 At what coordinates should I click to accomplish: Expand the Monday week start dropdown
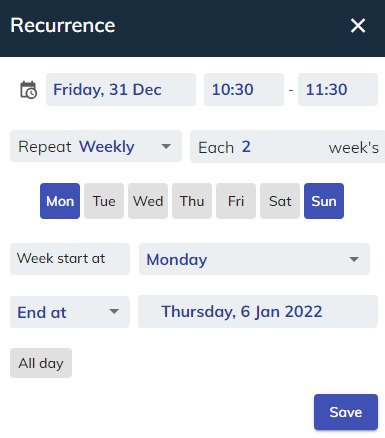click(254, 259)
